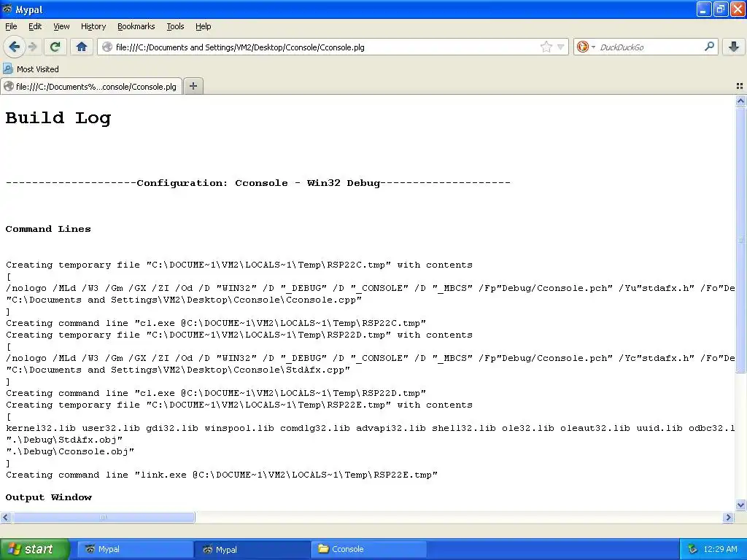Click the vertical scrollbar down arrow
Image resolution: width=747 pixels, height=560 pixels.
pos(740,505)
